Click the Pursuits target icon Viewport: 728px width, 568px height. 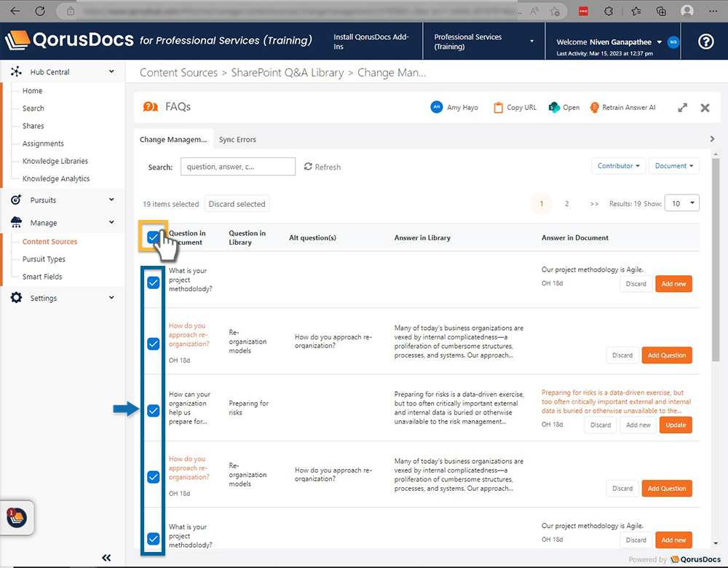coord(16,200)
